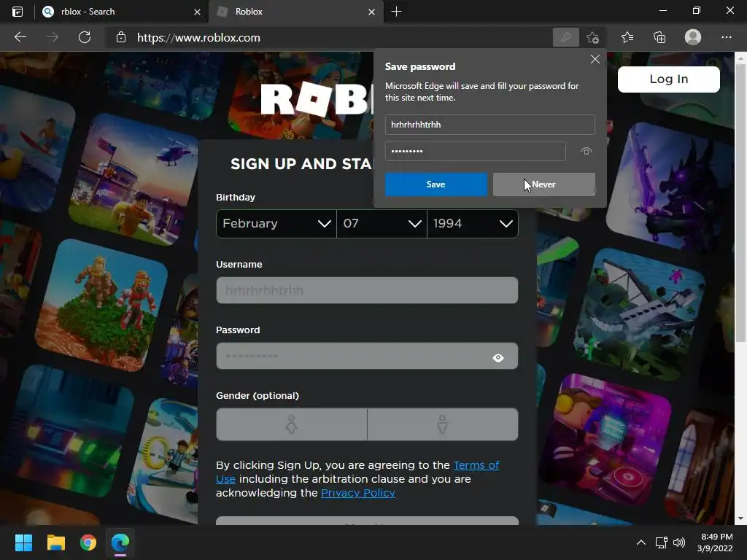This screenshot has width=747, height=560.
Task: Toggle password visibility in signup form
Action: (x=498, y=357)
